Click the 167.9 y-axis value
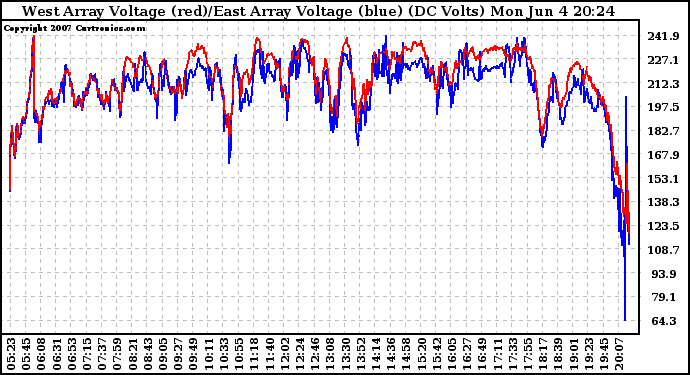The image size is (690, 375). (663, 155)
